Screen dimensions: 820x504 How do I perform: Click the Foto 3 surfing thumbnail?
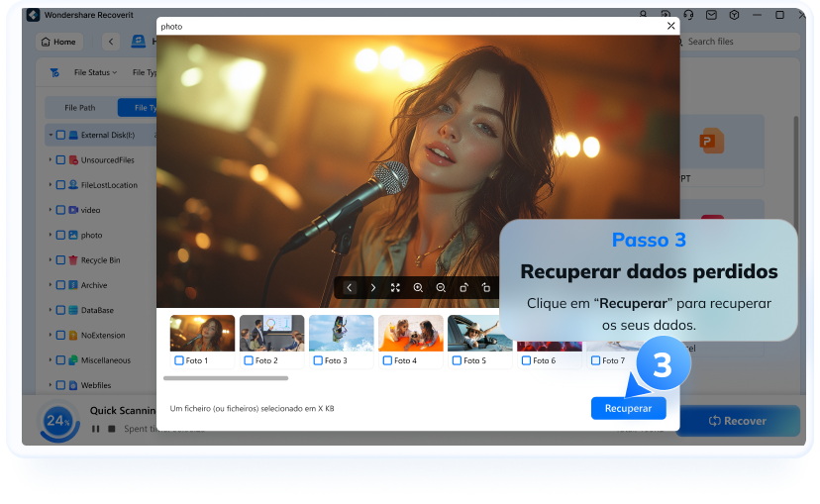(x=342, y=334)
